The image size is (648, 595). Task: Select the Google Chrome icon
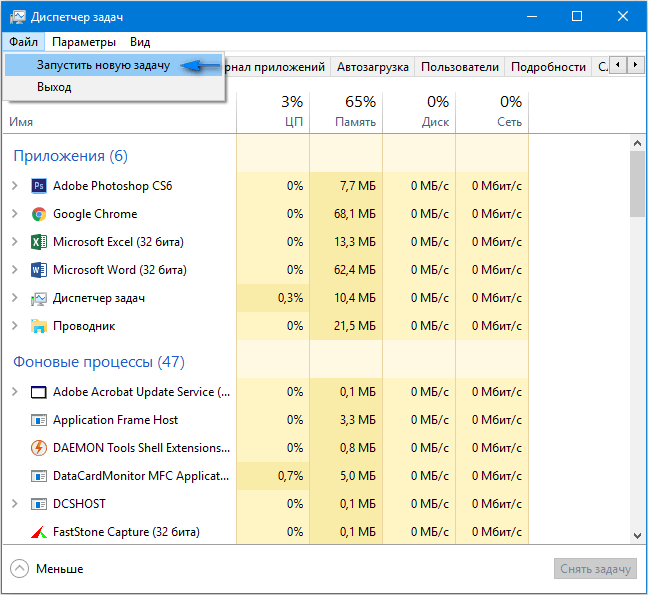pos(39,214)
